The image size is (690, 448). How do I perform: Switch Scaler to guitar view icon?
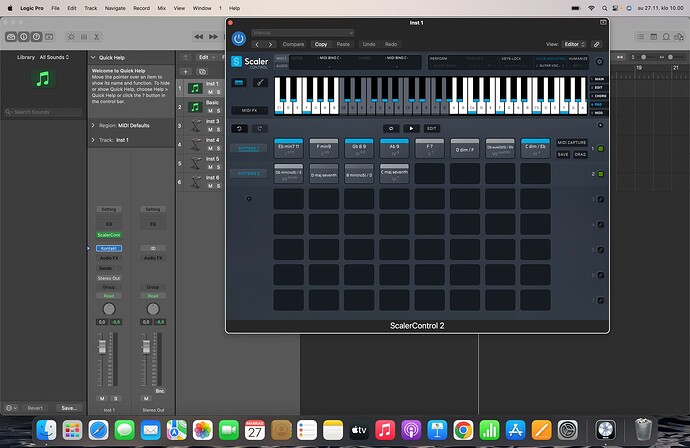point(260,82)
